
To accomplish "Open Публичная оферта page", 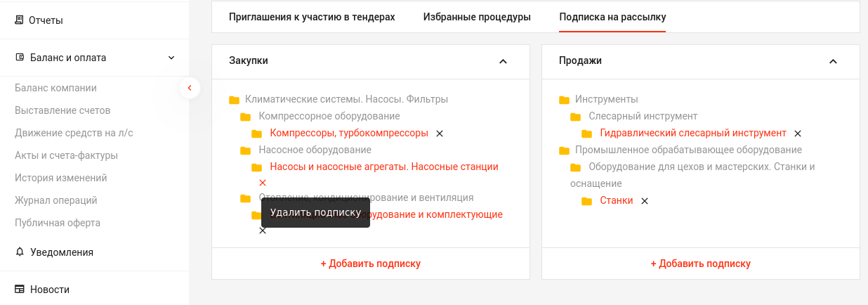I will tap(58, 223).
